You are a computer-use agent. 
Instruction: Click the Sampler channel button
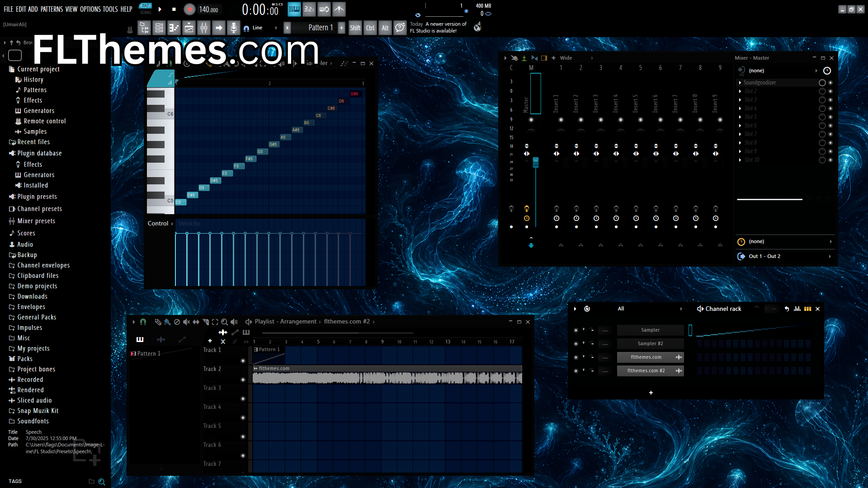point(650,330)
